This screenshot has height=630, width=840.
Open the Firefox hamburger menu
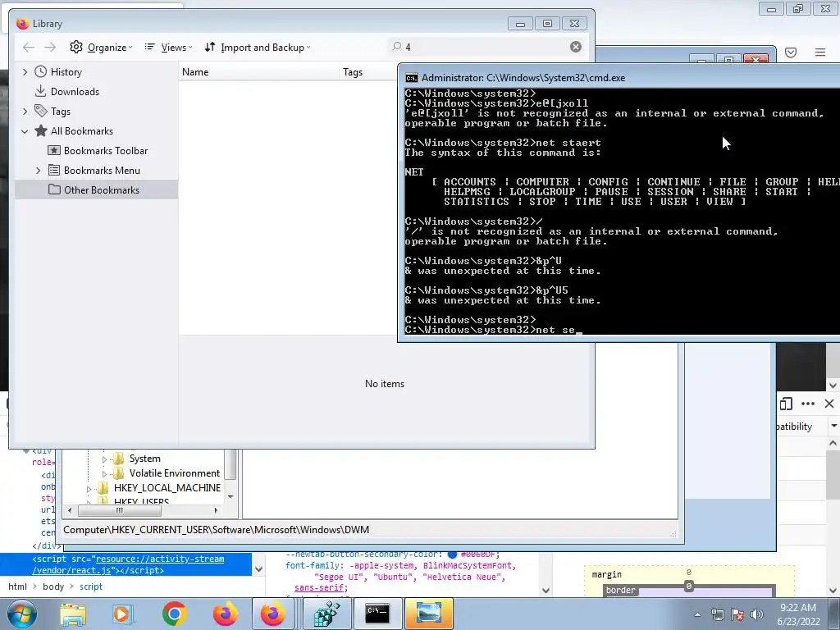[820, 52]
